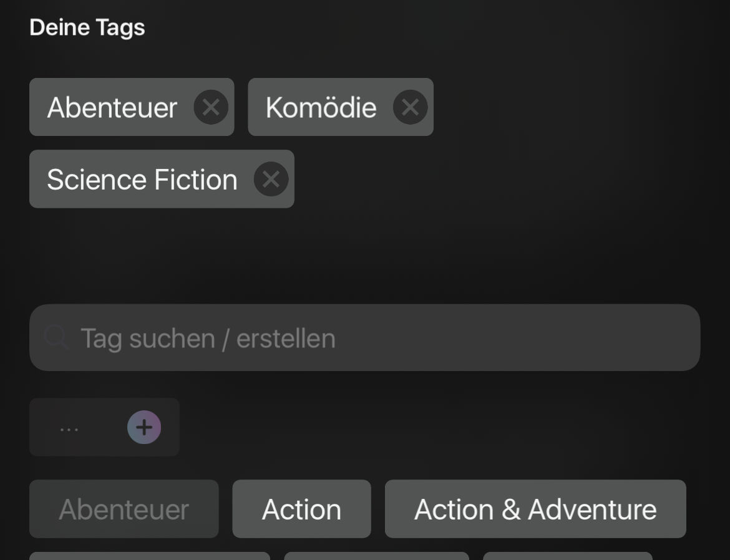The height and width of the screenshot is (560, 730).
Task: Tap the Komödie label in your tags
Action: tap(321, 107)
